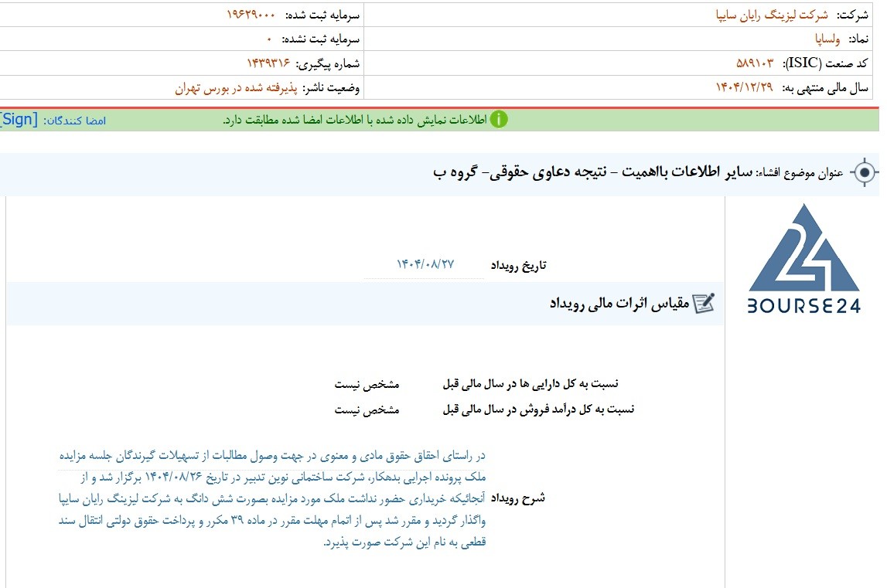Select the symbol value ولسایپا
The image size is (887, 588).
click(x=827, y=39)
